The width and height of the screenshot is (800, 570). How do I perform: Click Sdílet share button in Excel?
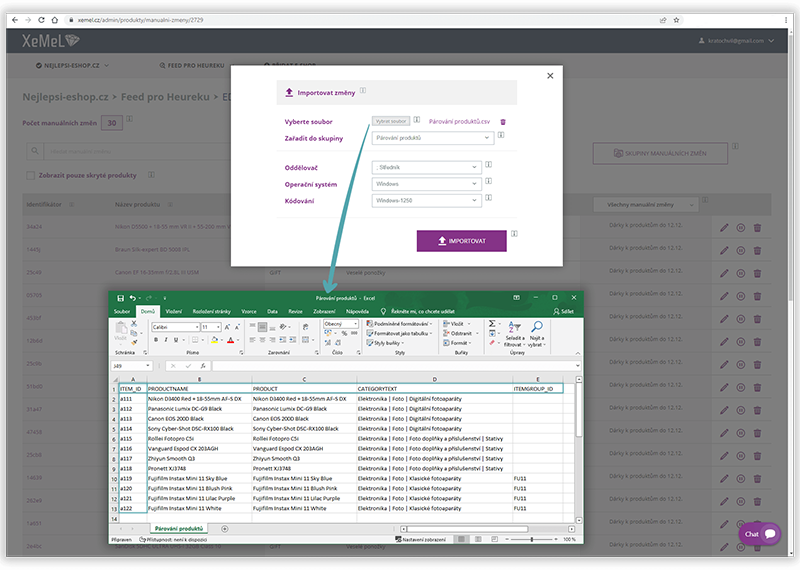(x=564, y=311)
